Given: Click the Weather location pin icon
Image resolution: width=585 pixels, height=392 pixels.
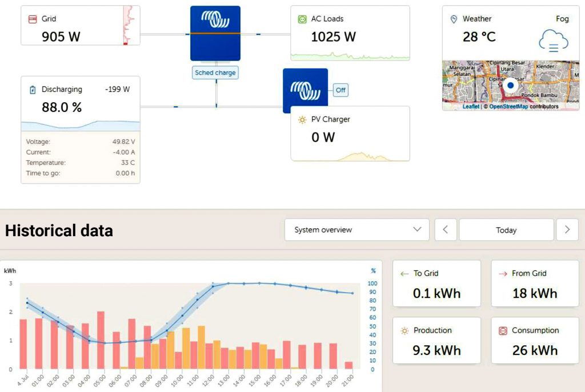Looking at the screenshot, I should [x=454, y=19].
